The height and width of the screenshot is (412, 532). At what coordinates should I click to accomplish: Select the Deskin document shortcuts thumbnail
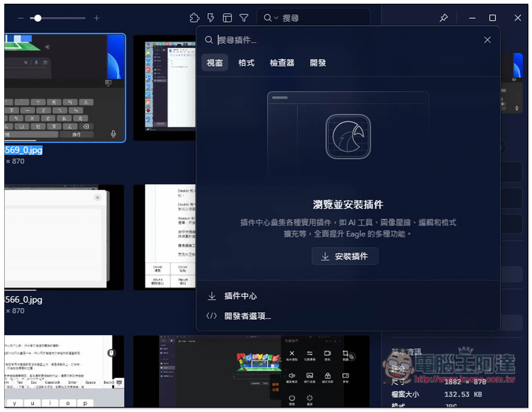(x=165, y=238)
